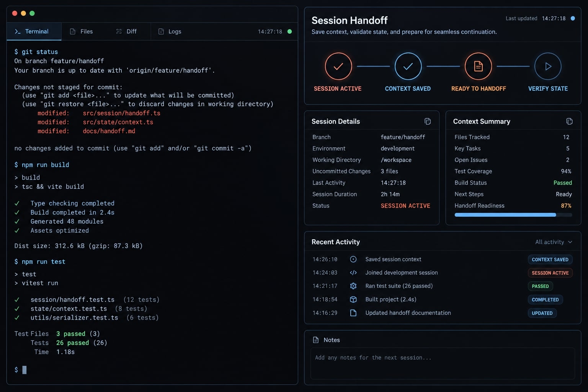Image resolution: width=588 pixels, height=392 pixels.
Task: Click the modified file src/state/context.ts
Action: coord(118,122)
